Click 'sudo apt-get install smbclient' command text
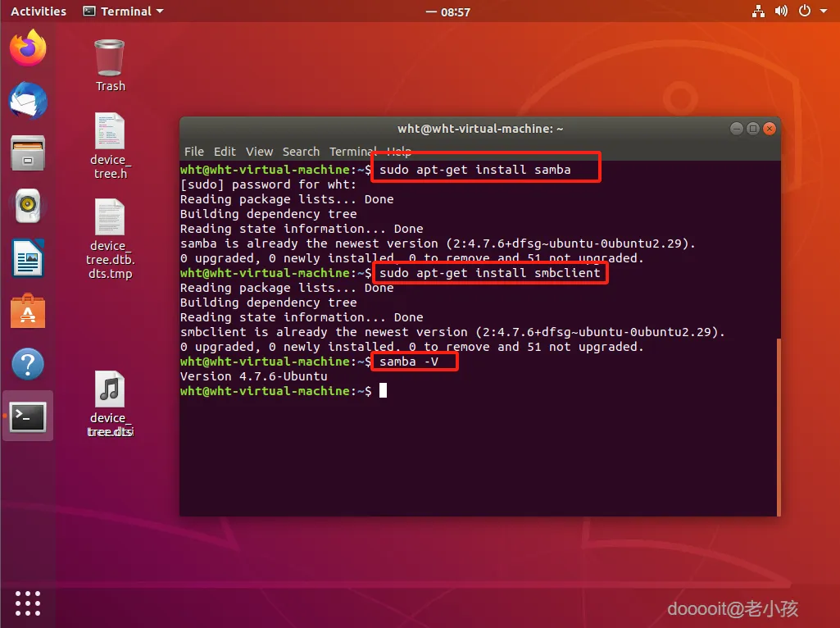 click(x=489, y=273)
